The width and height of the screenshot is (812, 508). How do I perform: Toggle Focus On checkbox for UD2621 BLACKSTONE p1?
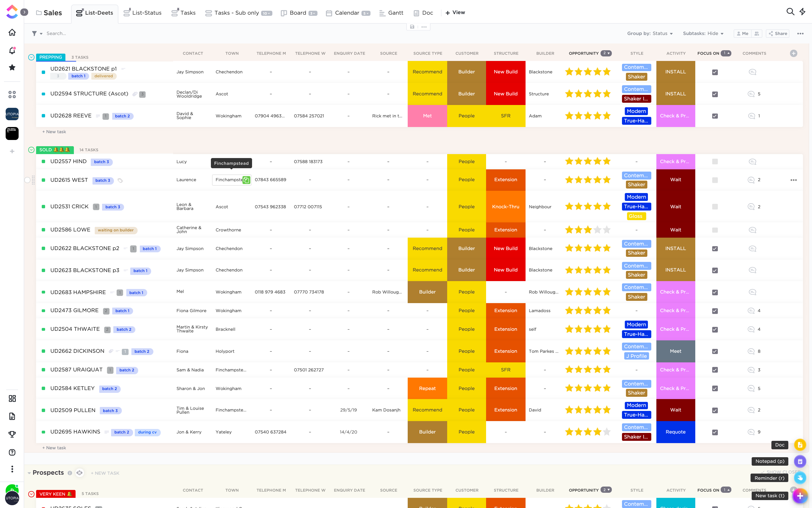coord(715,72)
